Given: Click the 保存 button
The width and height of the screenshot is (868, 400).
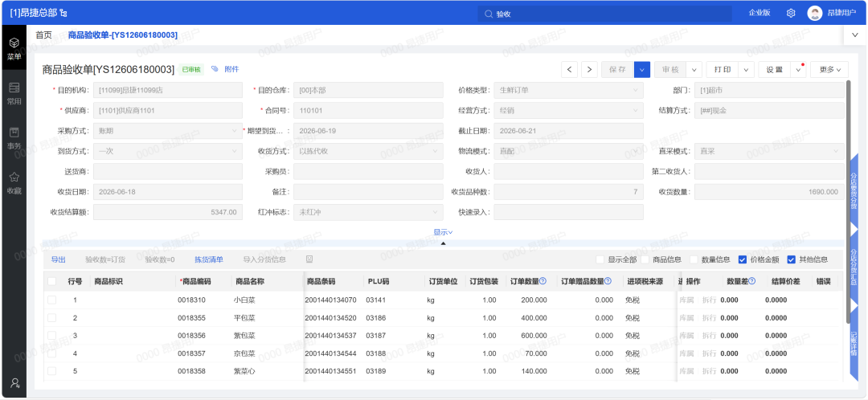Looking at the screenshot, I should pyautogui.click(x=618, y=69).
